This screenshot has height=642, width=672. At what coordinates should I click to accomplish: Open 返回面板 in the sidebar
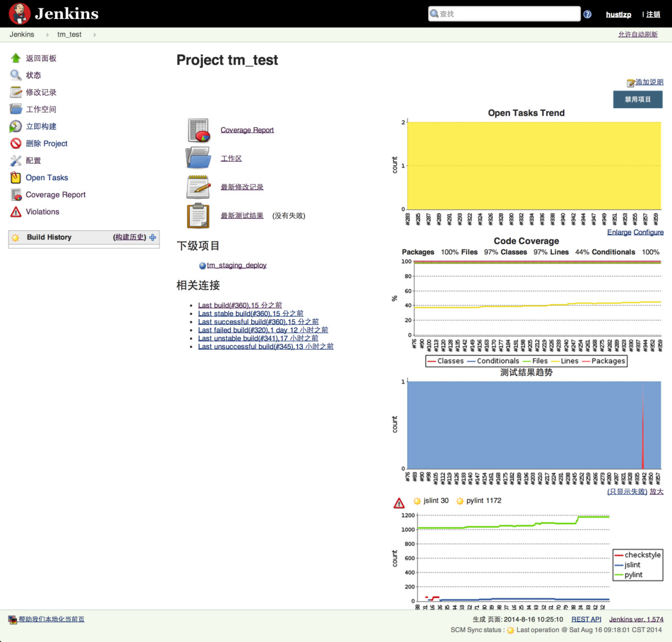[41, 58]
